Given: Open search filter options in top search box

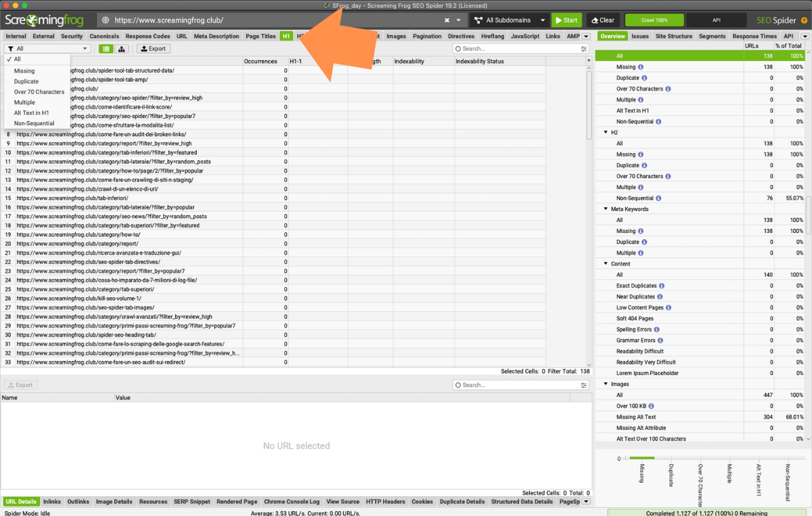Looking at the screenshot, I should click(x=584, y=49).
